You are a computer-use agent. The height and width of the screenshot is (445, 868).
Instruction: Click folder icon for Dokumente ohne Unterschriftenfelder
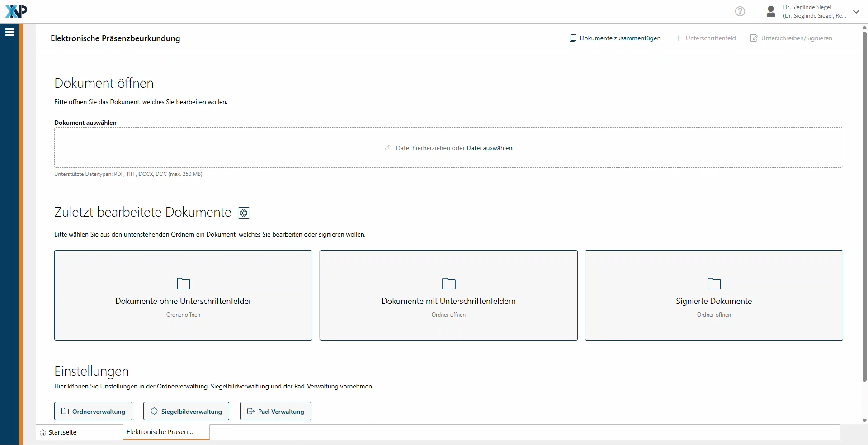coord(183,284)
